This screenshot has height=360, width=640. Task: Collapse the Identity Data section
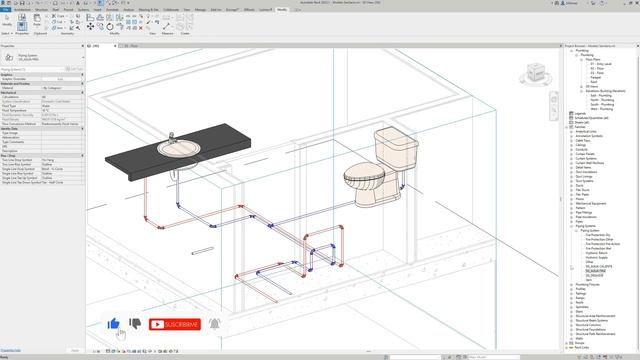pyautogui.click(x=82, y=129)
